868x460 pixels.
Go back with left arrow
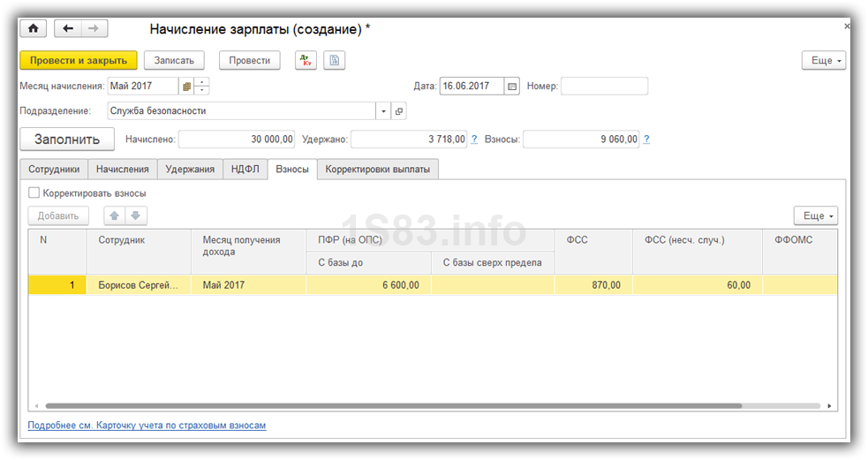click(68, 28)
